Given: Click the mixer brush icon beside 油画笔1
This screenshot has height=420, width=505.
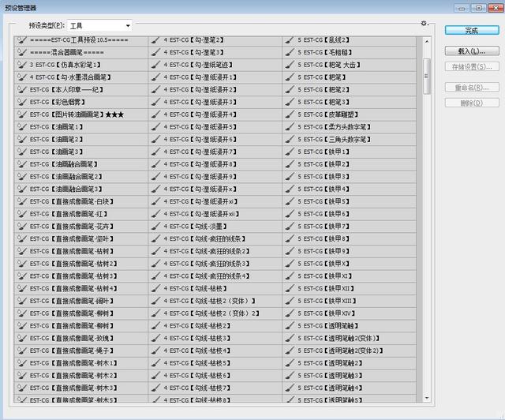Looking at the screenshot, I should [x=22, y=127].
